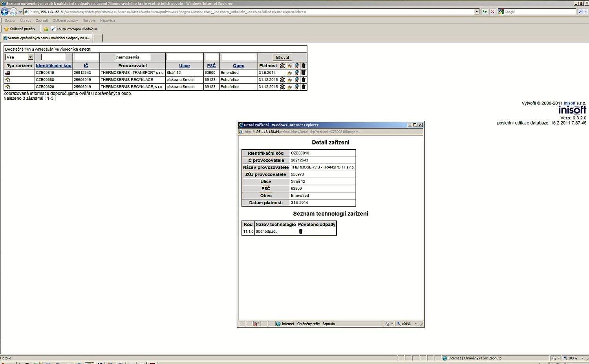This screenshot has height=364, width=589.
Task: Click Internet protected mode status in main window
Action: click(x=472, y=358)
